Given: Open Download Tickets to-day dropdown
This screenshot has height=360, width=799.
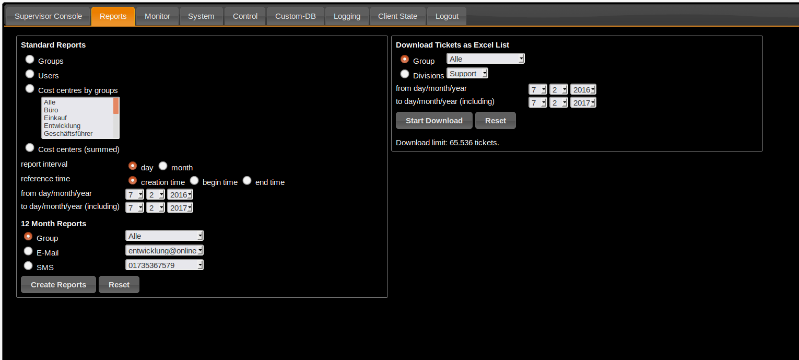Looking at the screenshot, I should [538, 103].
